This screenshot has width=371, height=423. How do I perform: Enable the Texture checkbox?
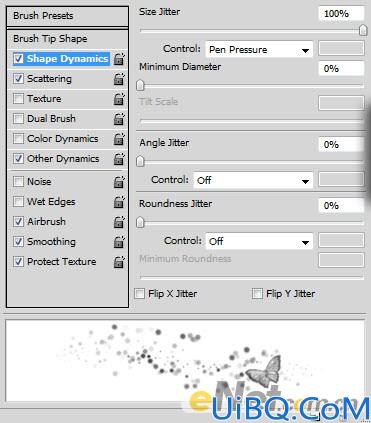point(18,99)
